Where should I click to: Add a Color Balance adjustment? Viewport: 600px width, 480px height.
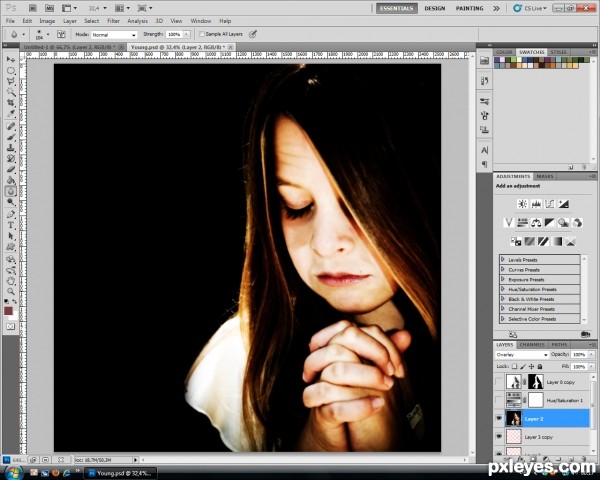[536, 222]
